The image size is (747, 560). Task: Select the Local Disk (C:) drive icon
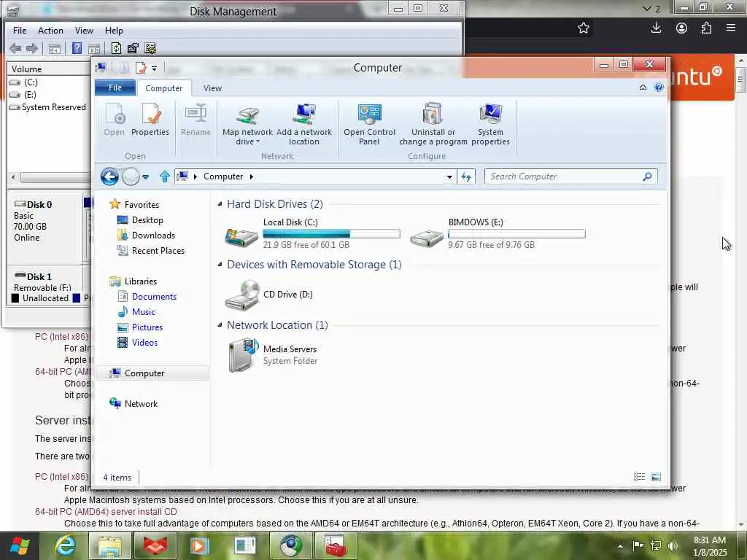[241, 237]
